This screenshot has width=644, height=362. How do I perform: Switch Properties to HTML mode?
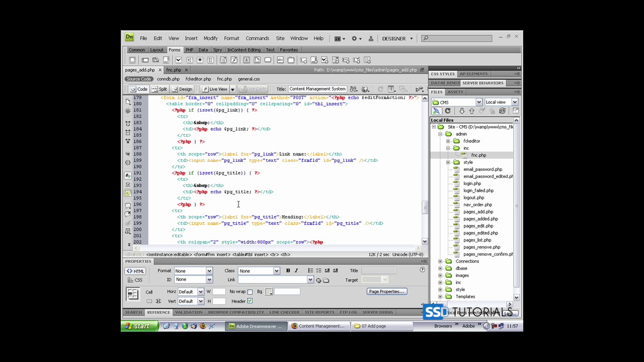(x=135, y=271)
